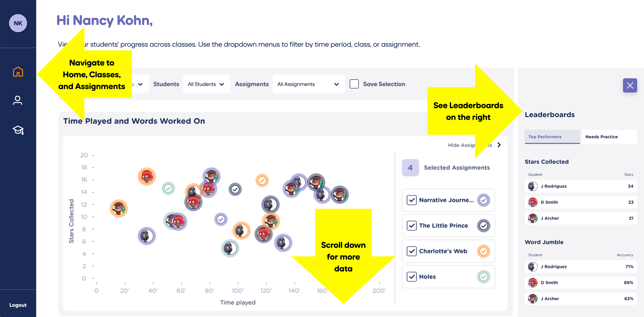This screenshot has width=644, height=317.
Task: Expand the All Assignments dropdown
Action: pos(308,84)
